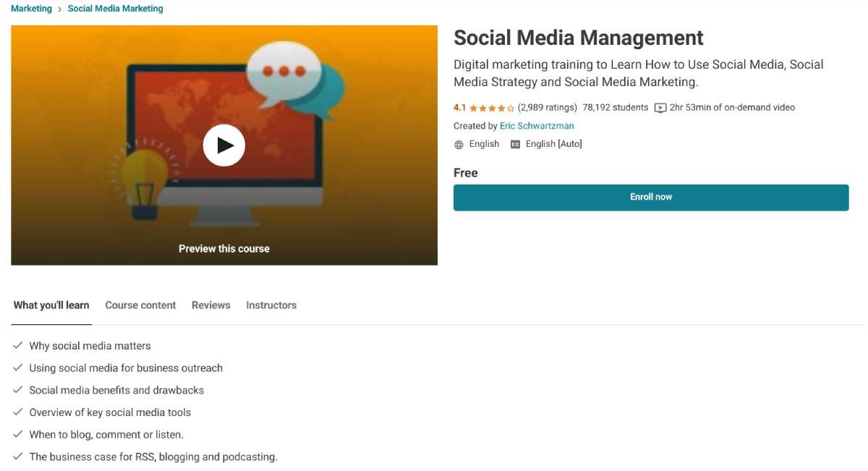Click checkmark beside 'The business case for RSS'
Viewport: 868px width, 471px height.
point(18,457)
